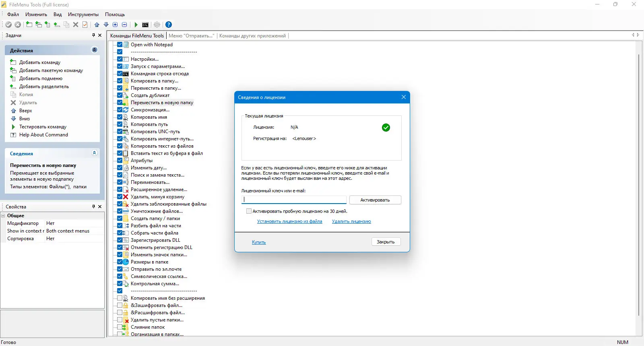The image size is (644, 346).
Task: Open the Помощь menu
Action: click(115, 14)
